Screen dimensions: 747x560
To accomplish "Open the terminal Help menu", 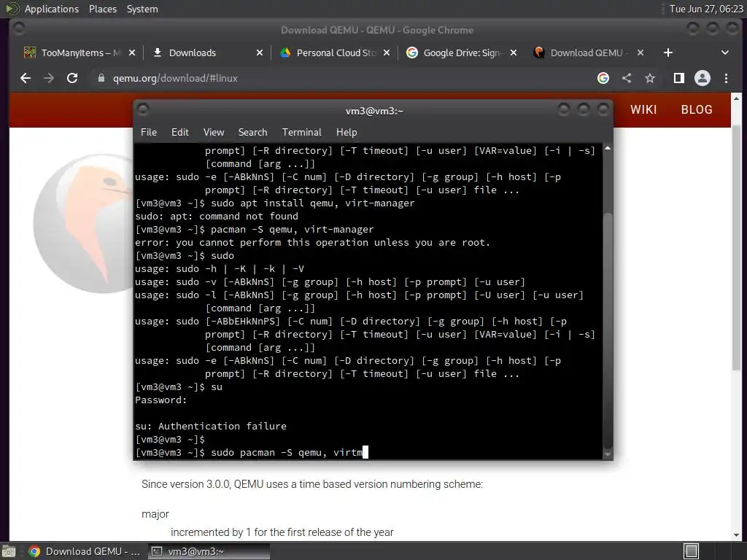I will pos(347,133).
